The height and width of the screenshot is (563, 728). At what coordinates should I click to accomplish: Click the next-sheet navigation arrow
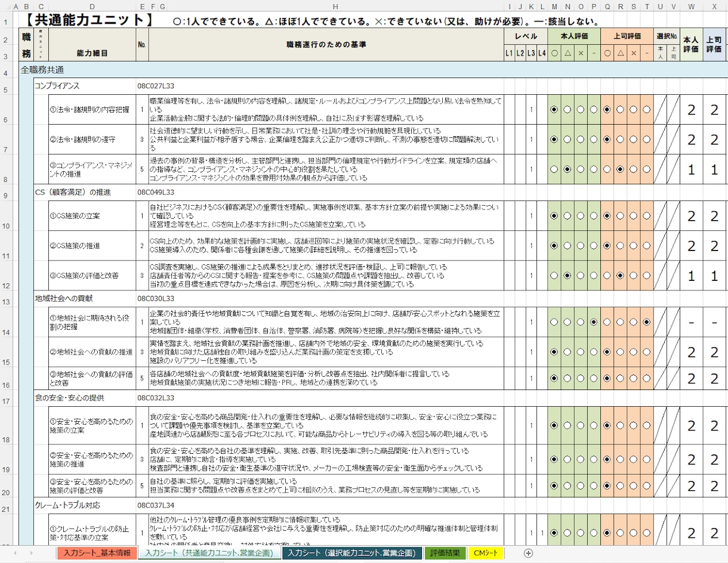click(x=31, y=553)
